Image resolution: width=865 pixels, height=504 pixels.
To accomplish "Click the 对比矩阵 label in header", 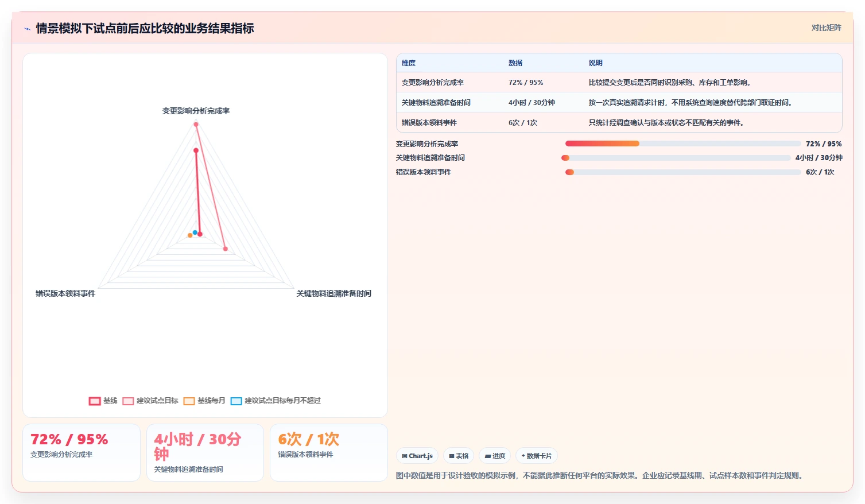I will coord(826,28).
